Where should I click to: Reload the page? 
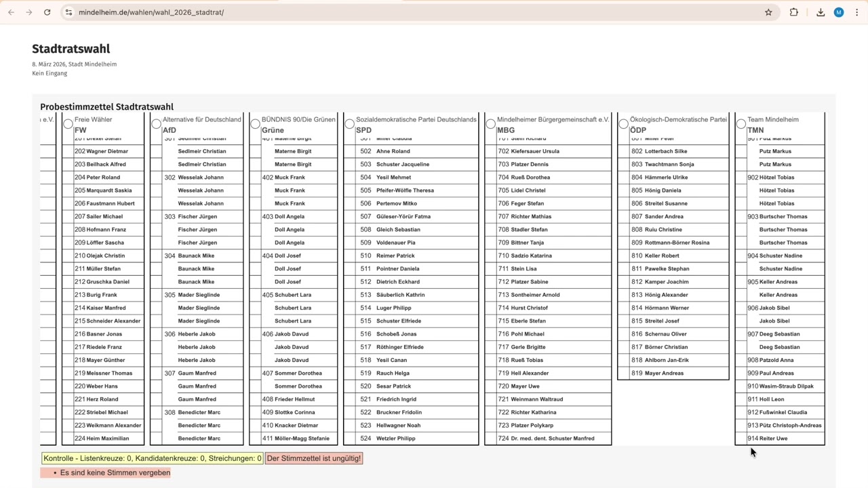point(47,12)
